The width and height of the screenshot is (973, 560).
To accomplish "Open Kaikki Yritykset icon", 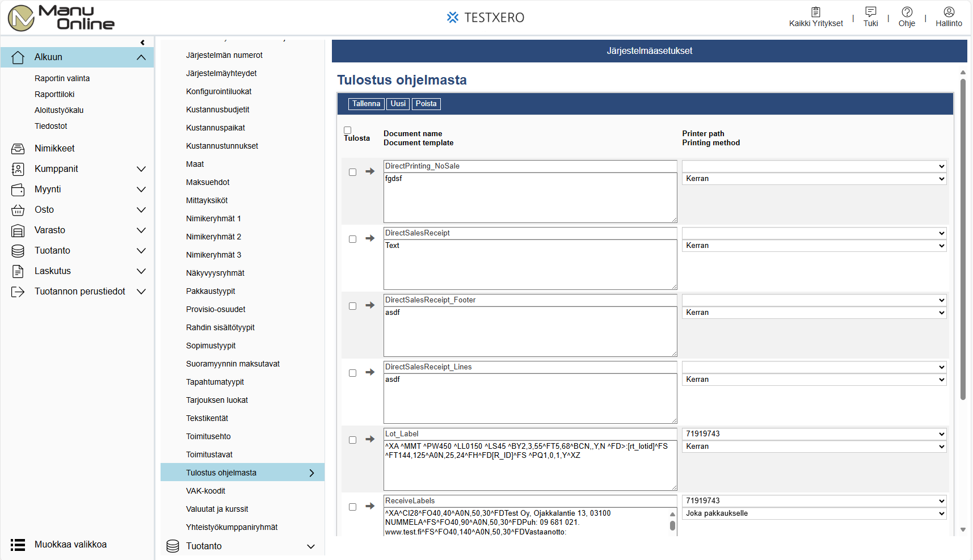I will (816, 12).
